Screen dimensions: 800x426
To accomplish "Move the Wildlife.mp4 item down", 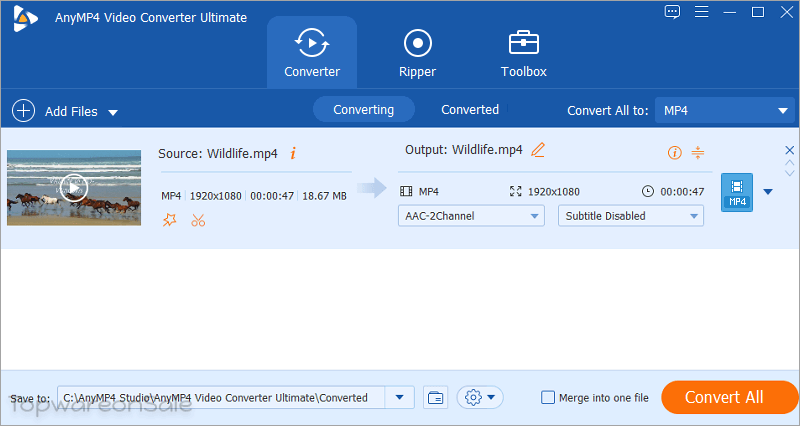I will point(789,173).
